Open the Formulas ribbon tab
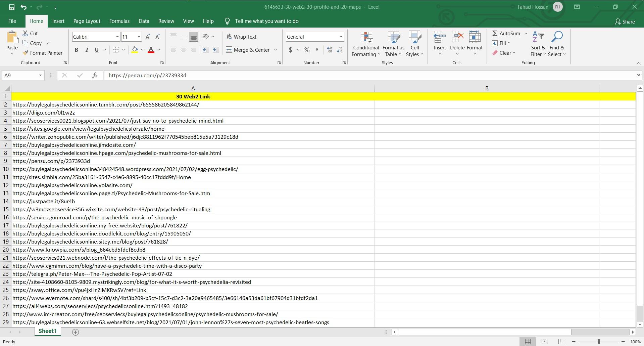The height and width of the screenshot is (346, 644). (119, 21)
